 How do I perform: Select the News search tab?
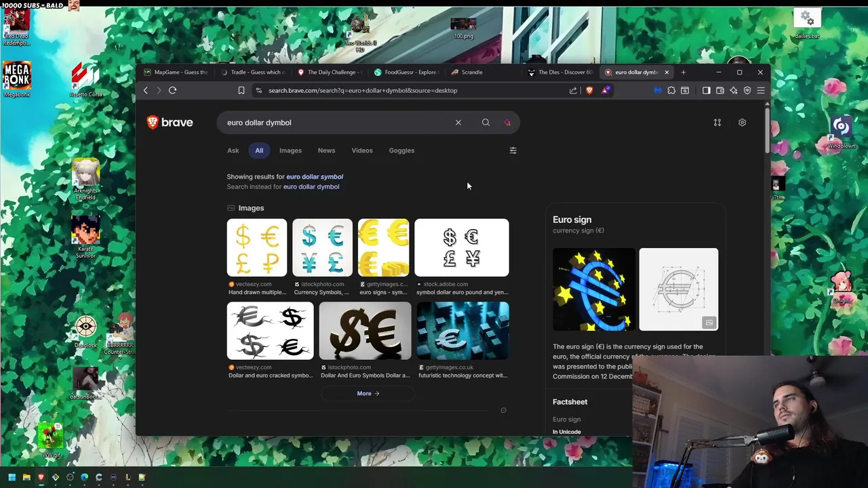(x=326, y=150)
